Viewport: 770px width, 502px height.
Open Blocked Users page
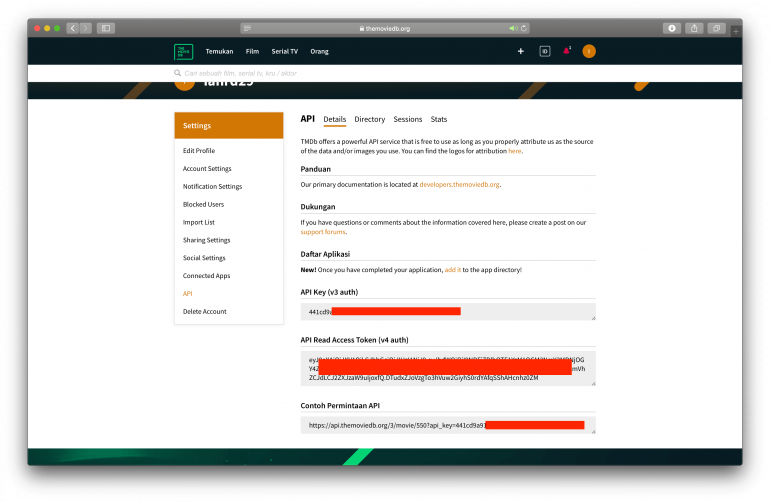point(203,204)
